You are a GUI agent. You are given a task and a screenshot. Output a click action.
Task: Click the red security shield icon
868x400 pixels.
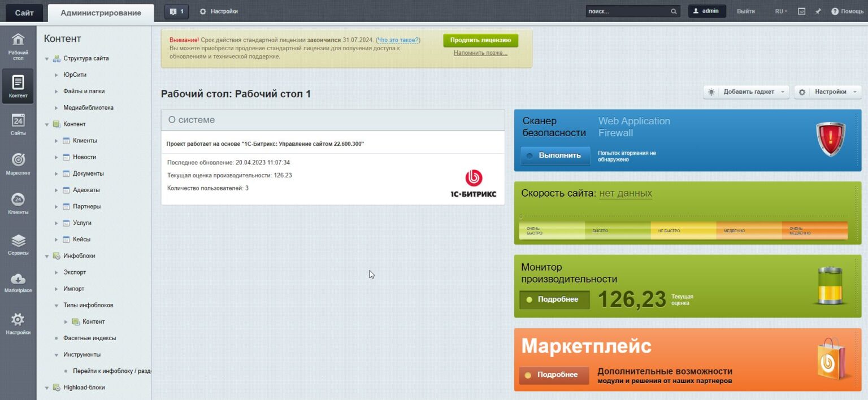[x=831, y=140]
